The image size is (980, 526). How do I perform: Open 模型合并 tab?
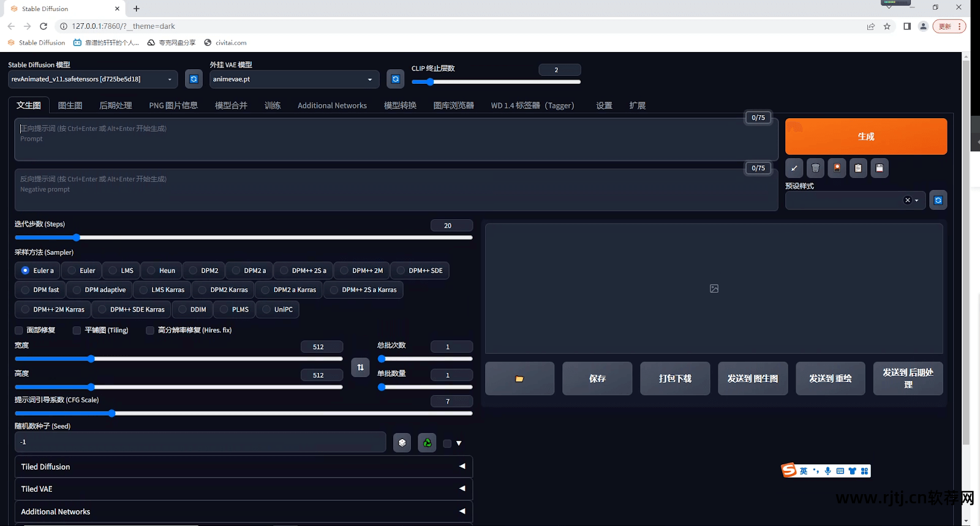tap(231, 105)
